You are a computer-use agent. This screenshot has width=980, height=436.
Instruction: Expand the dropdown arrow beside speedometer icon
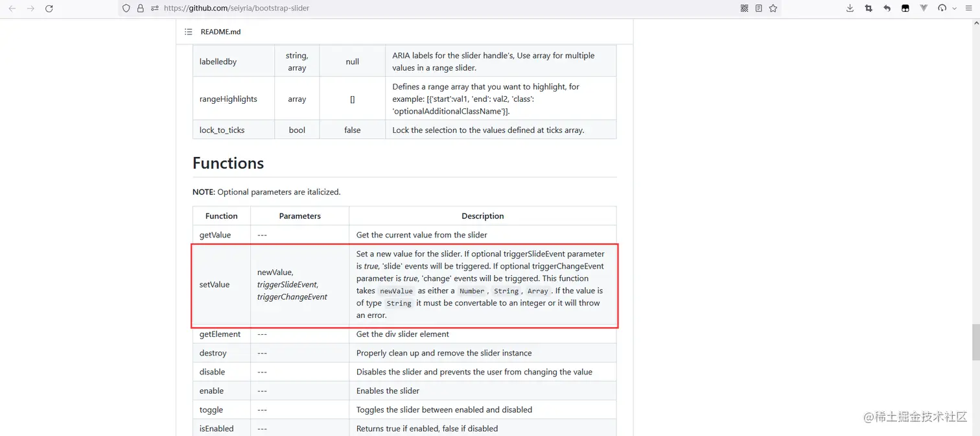coord(954,9)
